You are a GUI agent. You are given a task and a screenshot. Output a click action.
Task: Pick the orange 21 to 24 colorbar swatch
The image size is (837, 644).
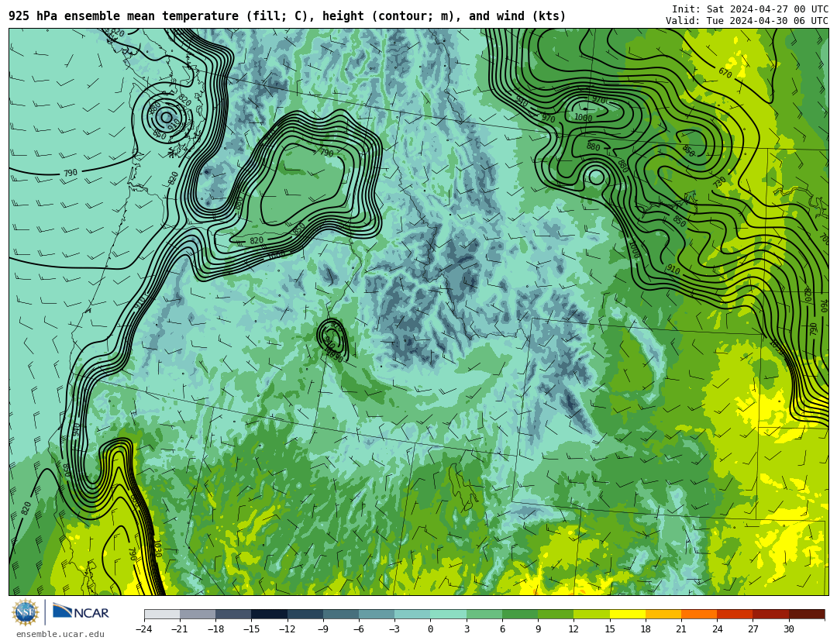click(699, 614)
